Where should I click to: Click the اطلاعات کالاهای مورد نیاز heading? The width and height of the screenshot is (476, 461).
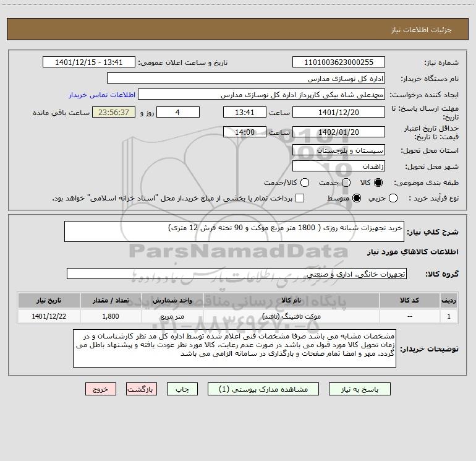click(412, 252)
